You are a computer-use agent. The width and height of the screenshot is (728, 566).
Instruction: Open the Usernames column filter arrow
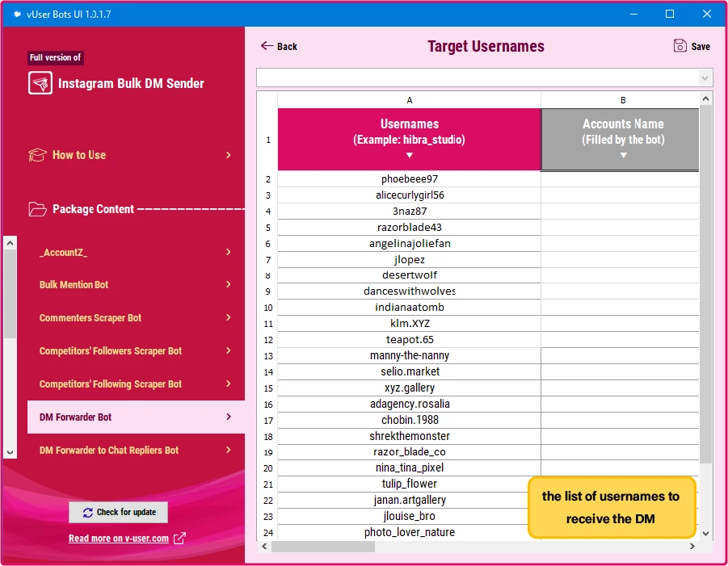coord(409,155)
